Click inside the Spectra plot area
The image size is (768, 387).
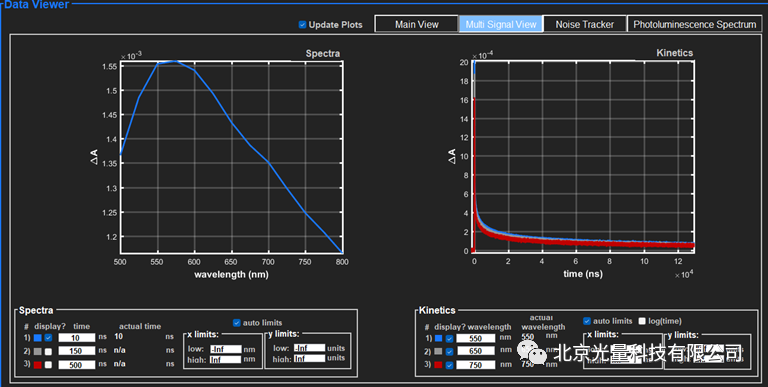(231, 157)
